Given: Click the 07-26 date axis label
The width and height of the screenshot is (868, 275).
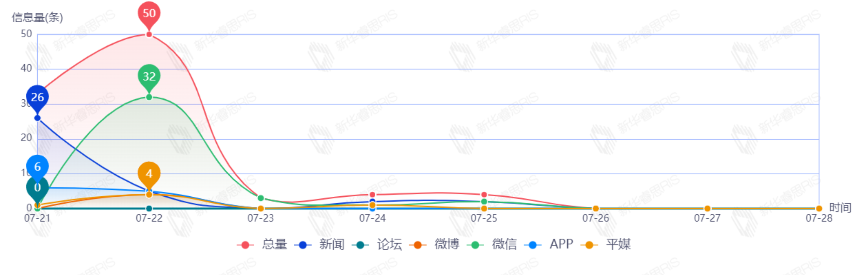Looking at the screenshot, I should (595, 218).
